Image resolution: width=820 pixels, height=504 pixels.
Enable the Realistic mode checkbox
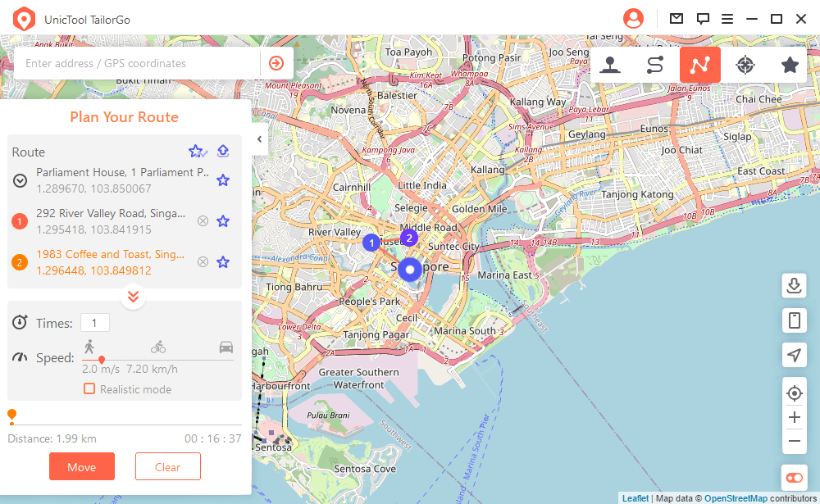[89, 389]
